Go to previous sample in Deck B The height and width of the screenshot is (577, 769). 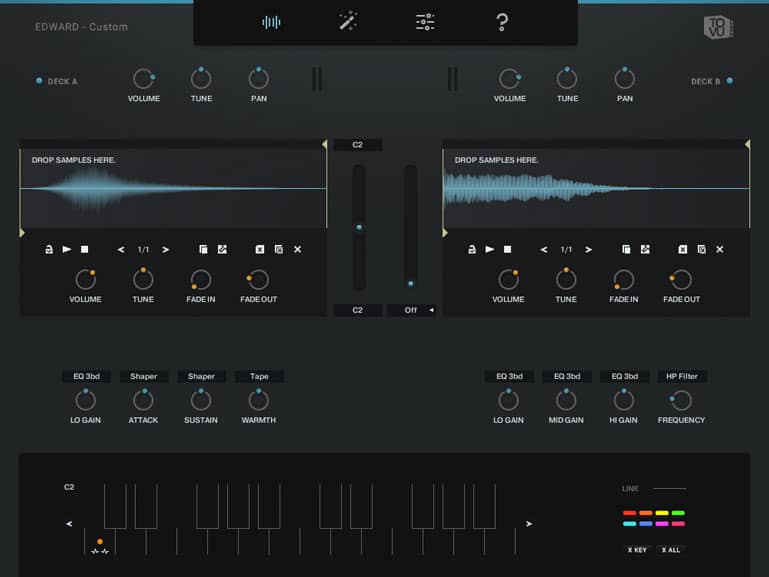point(544,250)
